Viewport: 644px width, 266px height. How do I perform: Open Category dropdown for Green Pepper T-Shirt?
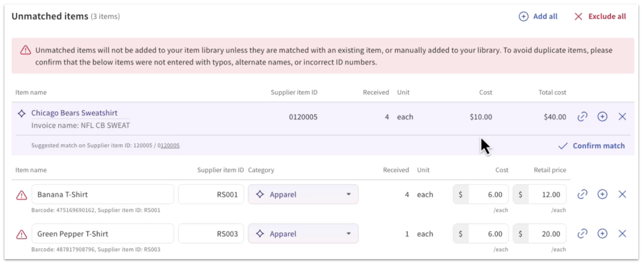303,234
